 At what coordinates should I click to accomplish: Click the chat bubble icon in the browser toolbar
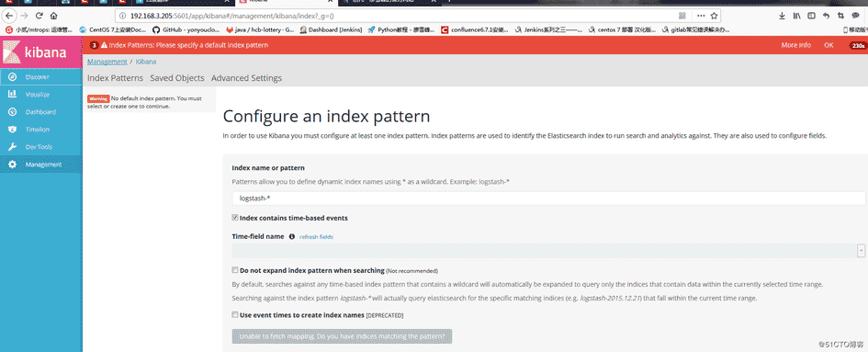coord(856,16)
